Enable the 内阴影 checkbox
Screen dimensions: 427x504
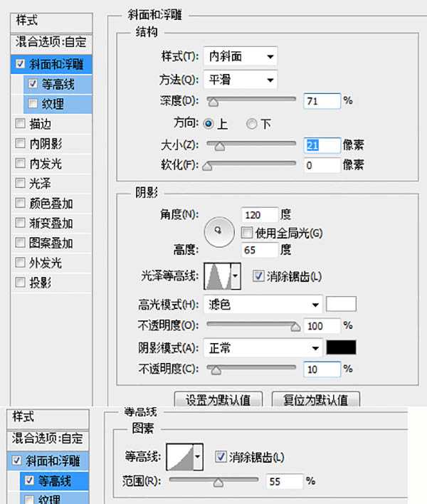20,143
